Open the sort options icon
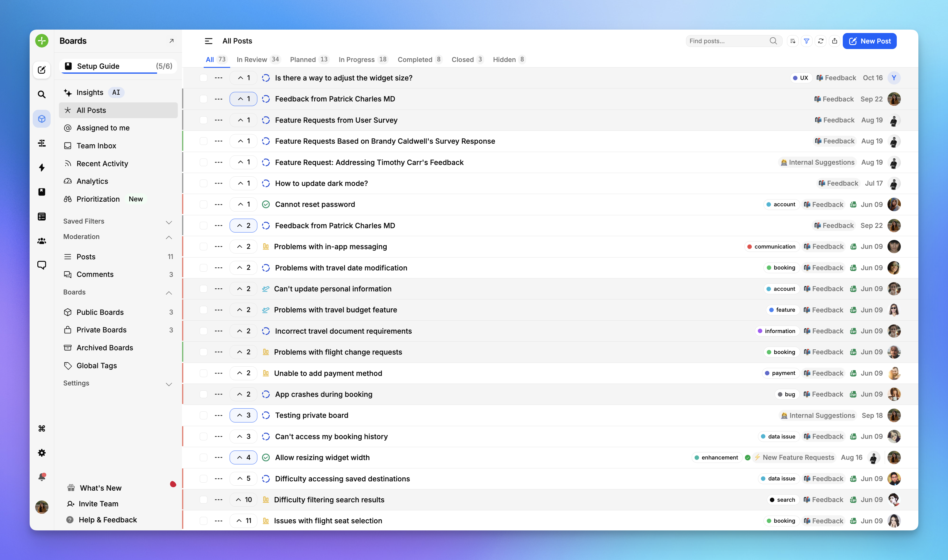 (793, 41)
